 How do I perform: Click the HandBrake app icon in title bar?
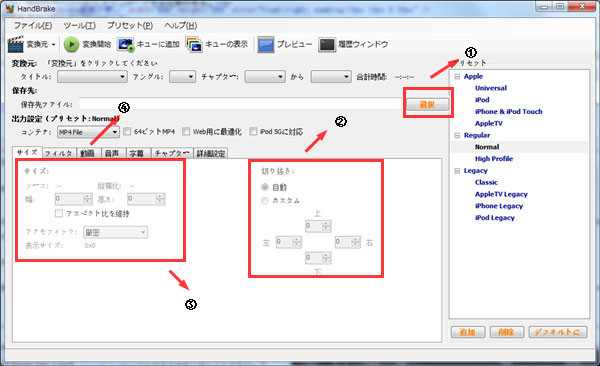(10, 8)
